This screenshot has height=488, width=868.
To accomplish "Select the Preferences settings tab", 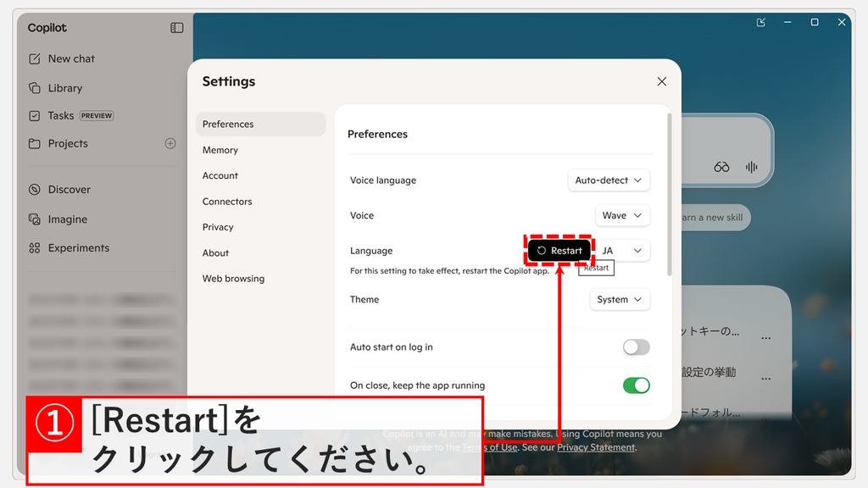I will tap(261, 124).
